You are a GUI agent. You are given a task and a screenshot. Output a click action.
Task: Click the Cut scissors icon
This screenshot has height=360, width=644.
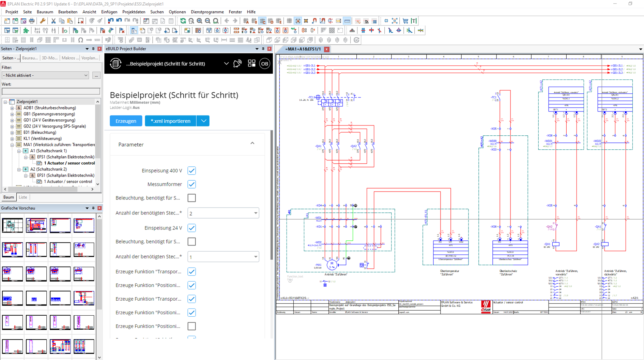(x=53, y=21)
